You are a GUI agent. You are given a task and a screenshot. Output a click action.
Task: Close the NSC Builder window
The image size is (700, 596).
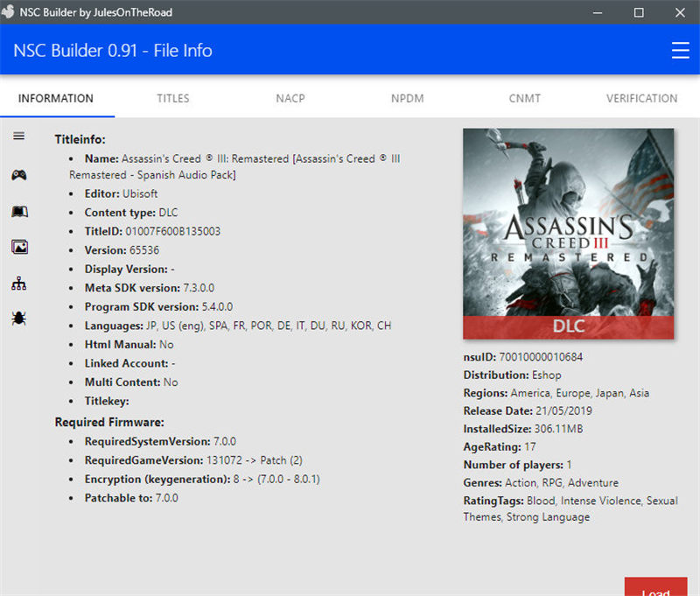[x=680, y=12]
